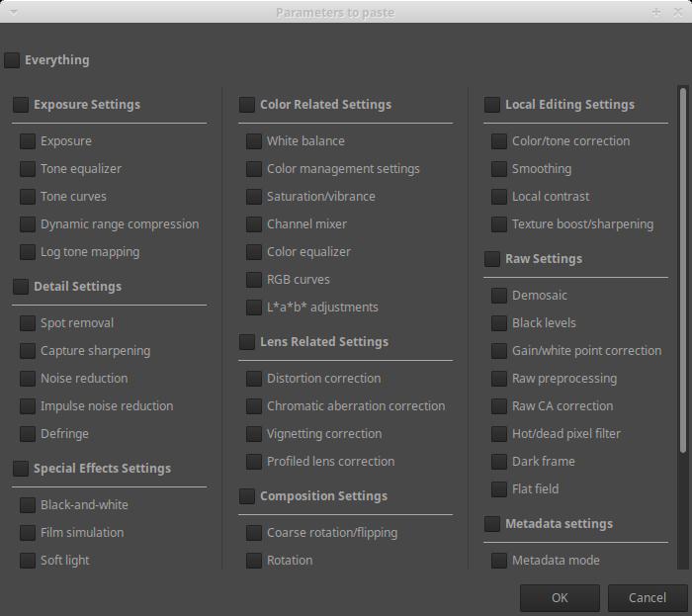Enable Distortion correction checkbox
The width and height of the screenshot is (692, 616).
click(254, 379)
